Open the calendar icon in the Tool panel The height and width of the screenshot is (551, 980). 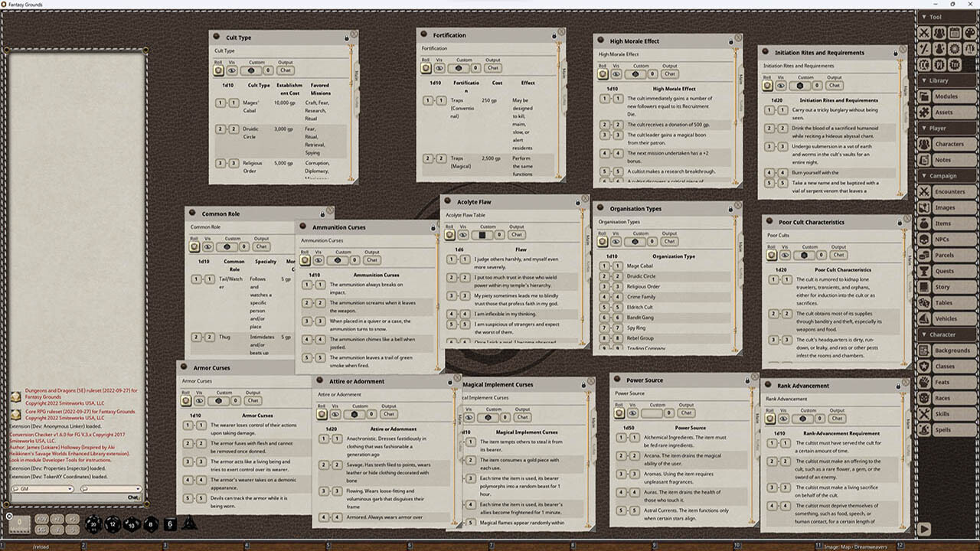click(x=954, y=32)
